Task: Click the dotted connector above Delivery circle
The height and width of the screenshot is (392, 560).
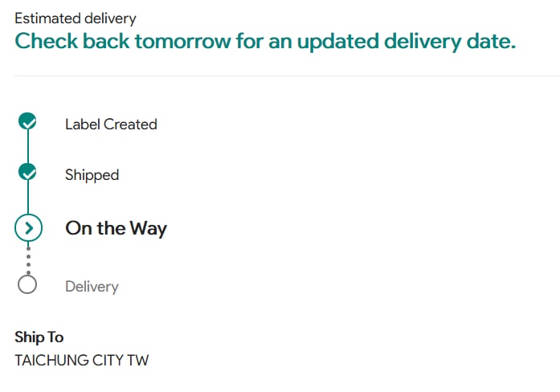Action: coord(29,260)
